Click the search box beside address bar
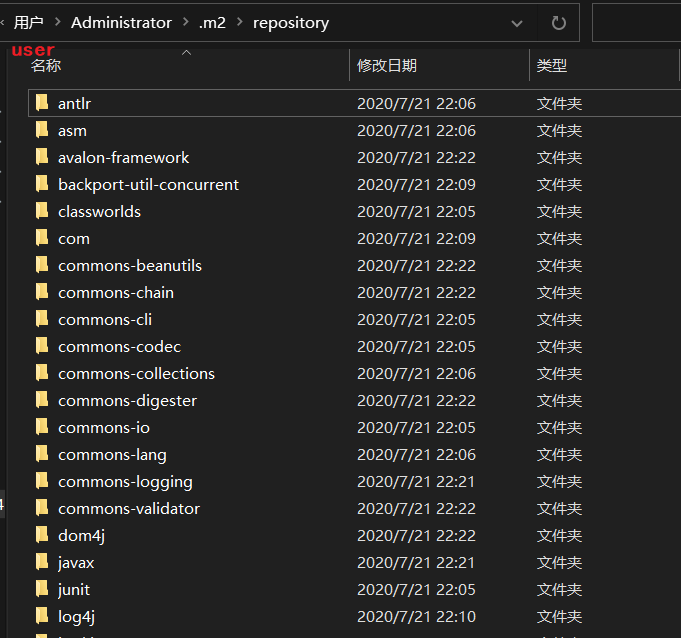The width and height of the screenshot is (681, 638). pyautogui.click(x=636, y=23)
